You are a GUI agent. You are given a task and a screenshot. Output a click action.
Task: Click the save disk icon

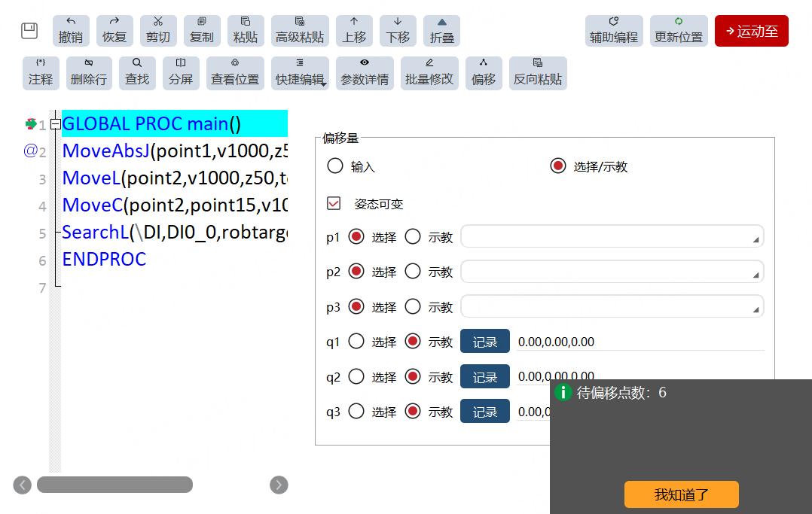click(29, 31)
